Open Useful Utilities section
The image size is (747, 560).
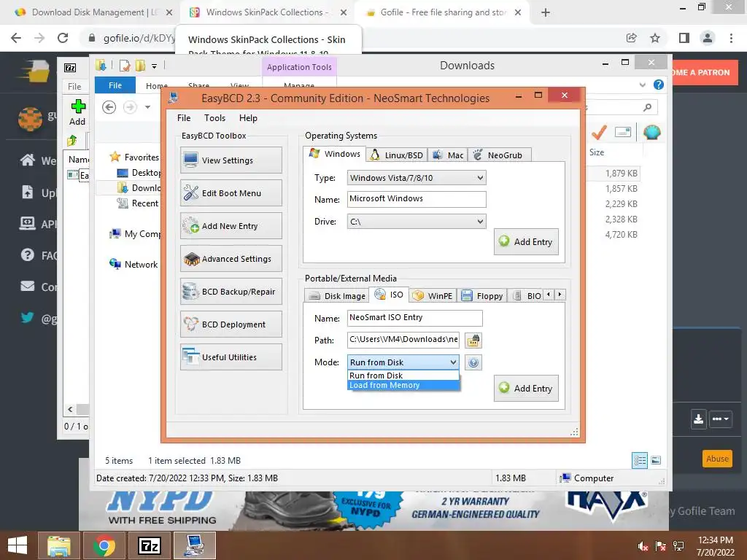pyautogui.click(x=231, y=357)
